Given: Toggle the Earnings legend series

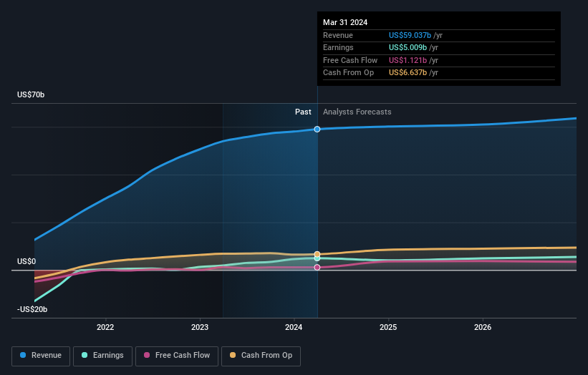Looking at the screenshot, I should point(102,356).
